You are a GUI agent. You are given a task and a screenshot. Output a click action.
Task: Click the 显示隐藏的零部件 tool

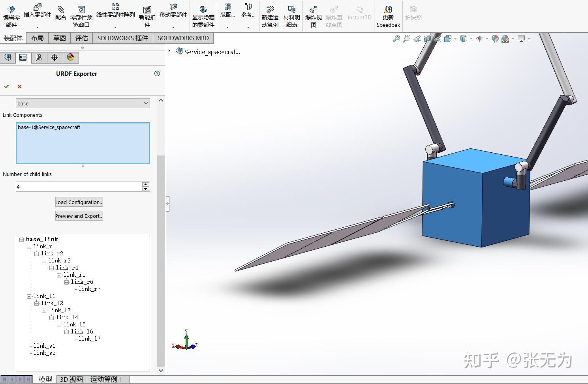tap(203, 12)
